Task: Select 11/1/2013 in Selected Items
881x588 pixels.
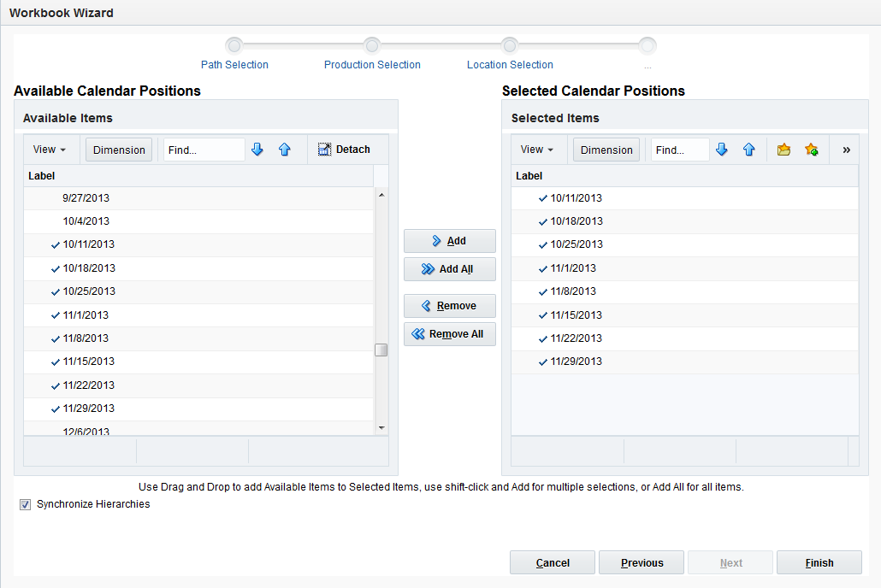Action: [685, 268]
